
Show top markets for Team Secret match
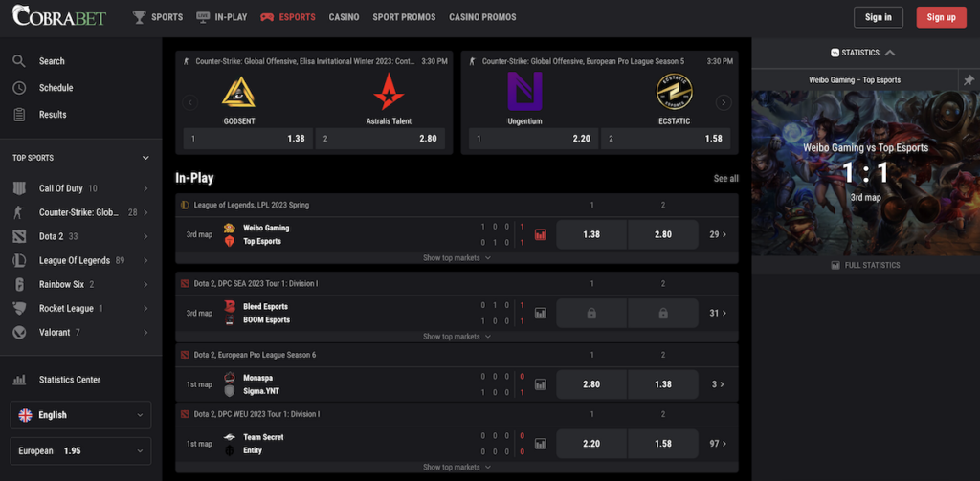457,468
